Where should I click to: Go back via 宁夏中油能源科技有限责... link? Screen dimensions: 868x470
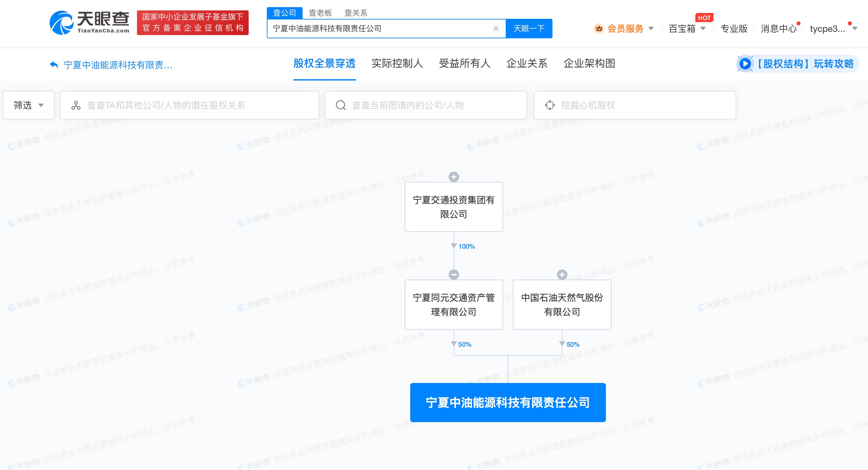pos(118,65)
